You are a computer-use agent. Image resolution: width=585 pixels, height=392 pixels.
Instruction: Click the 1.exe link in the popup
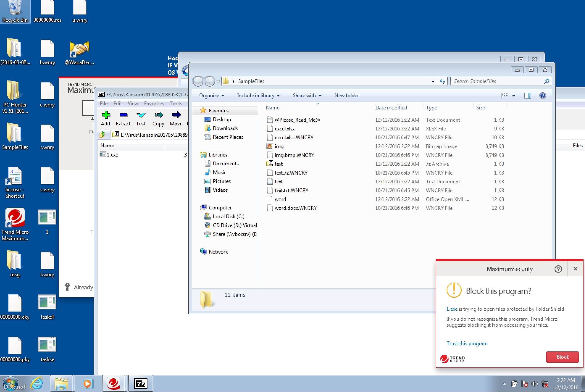pyautogui.click(x=452, y=309)
